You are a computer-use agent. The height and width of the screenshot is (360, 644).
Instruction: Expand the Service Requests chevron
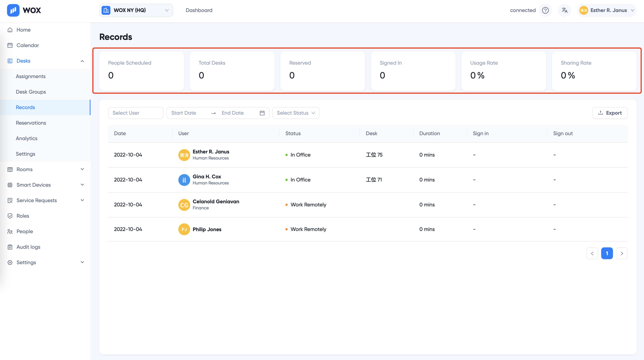click(x=82, y=200)
